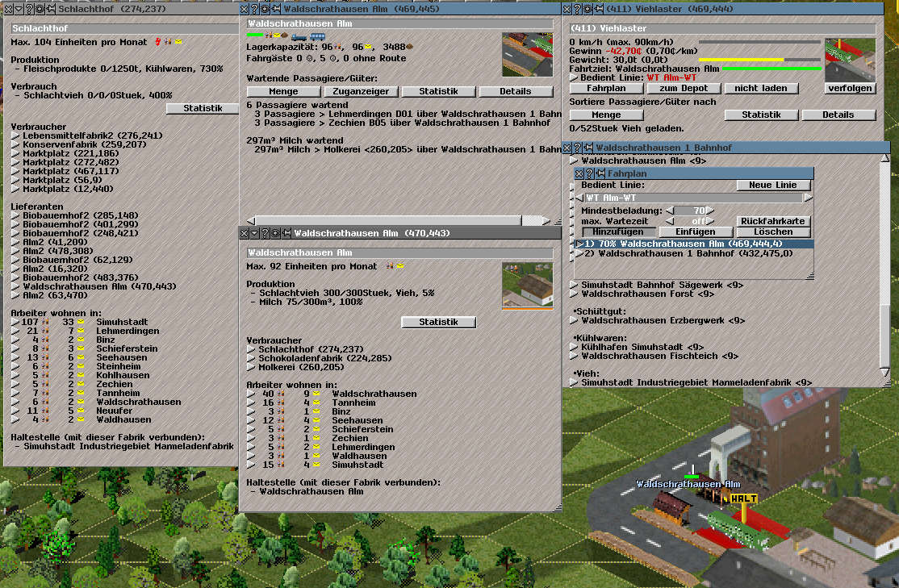The height and width of the screenshot is (588, 899).
Task: Click the Viehlaster vehicle preview thumbnail
Action: (x=850, y=60)
